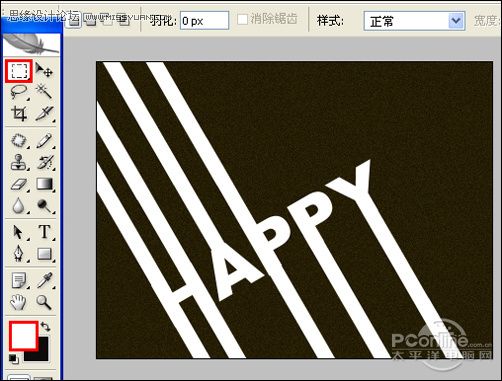
Task: Swap foreground and background colors
Action: (x=45, y=326)
